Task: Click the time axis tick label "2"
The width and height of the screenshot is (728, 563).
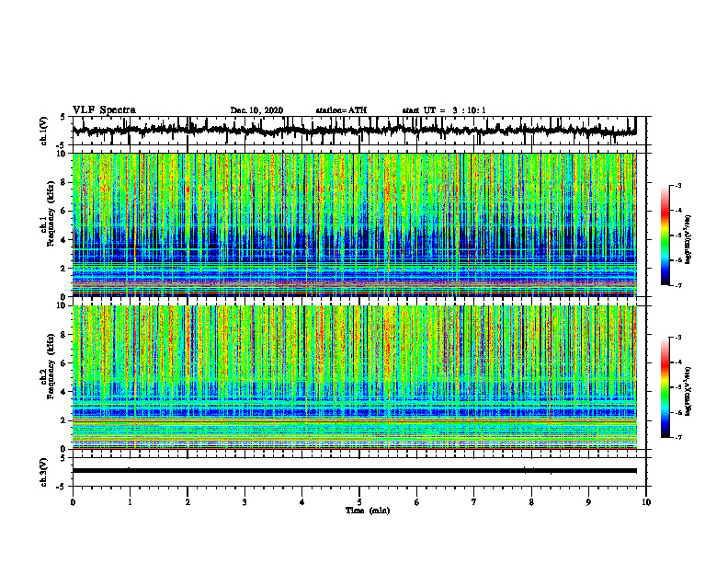Action: tap(188, 502)
